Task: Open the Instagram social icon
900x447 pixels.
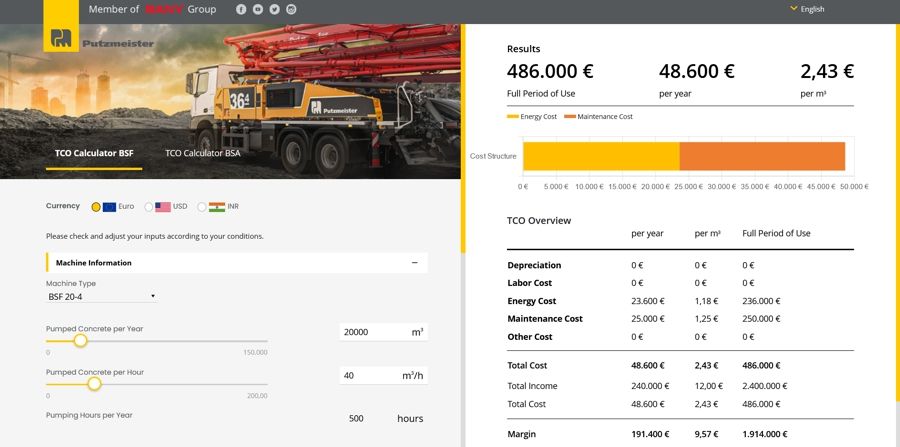Action: [291, 9]
